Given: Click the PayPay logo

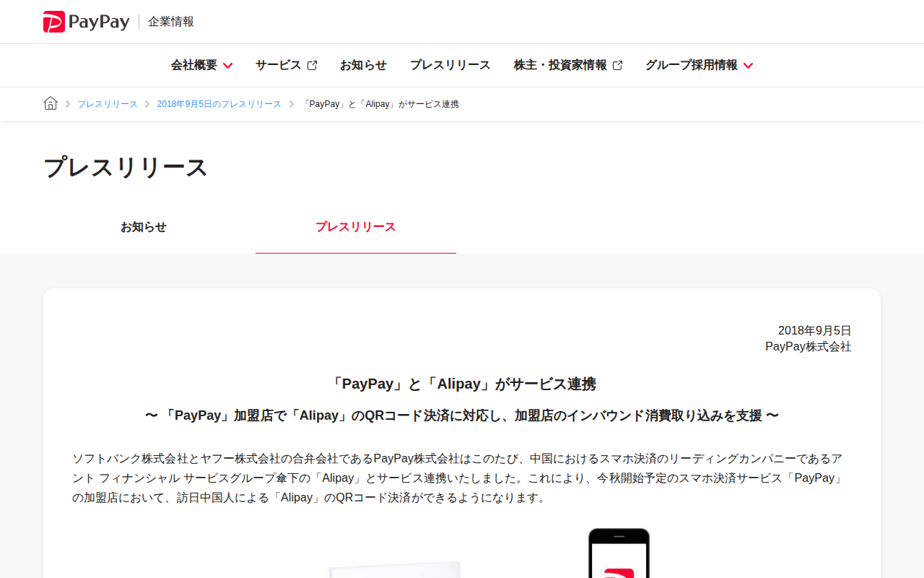Looking at the screenshot, I should tap(86, 22).
